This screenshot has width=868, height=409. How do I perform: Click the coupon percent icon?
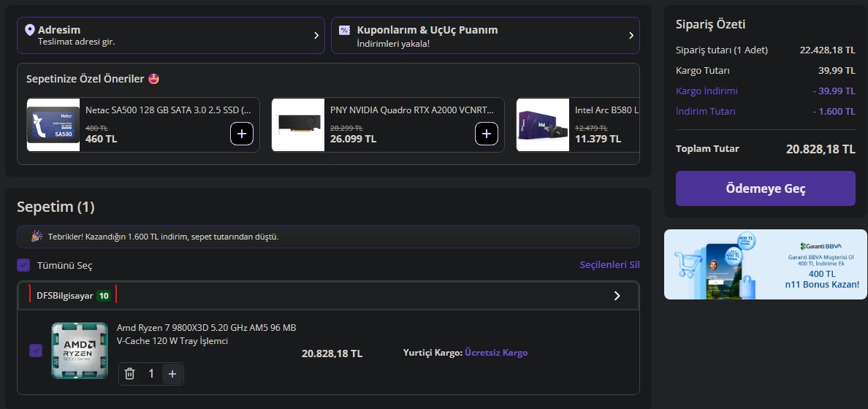coord(344,30)
